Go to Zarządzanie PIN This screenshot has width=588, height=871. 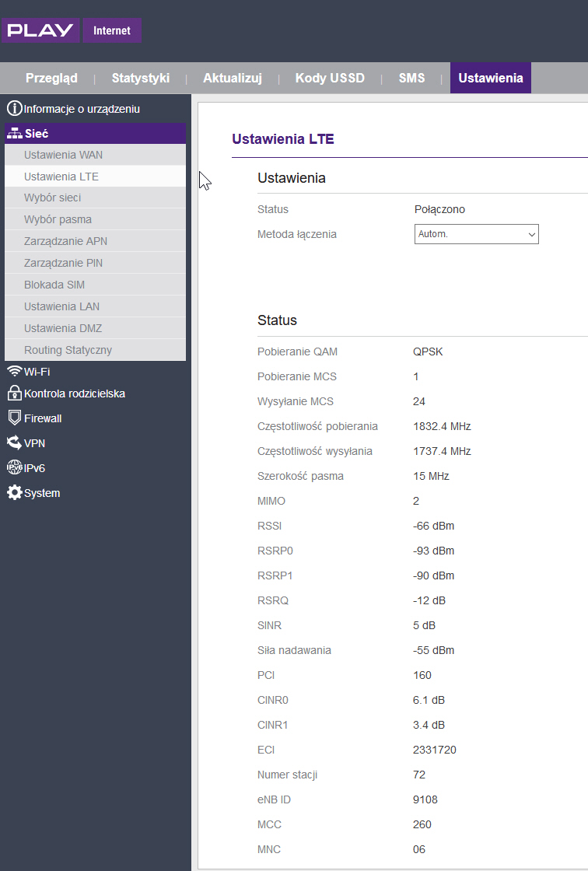95,263
